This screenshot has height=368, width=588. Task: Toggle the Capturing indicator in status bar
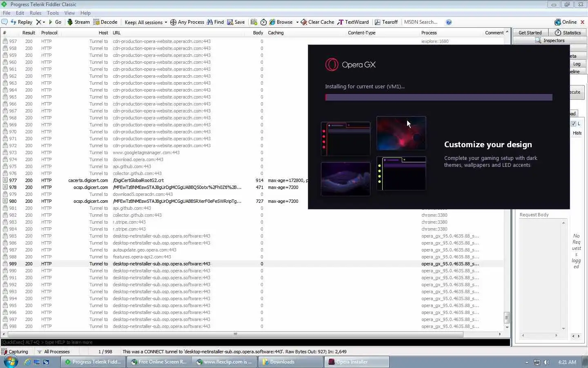pos(15,352)
